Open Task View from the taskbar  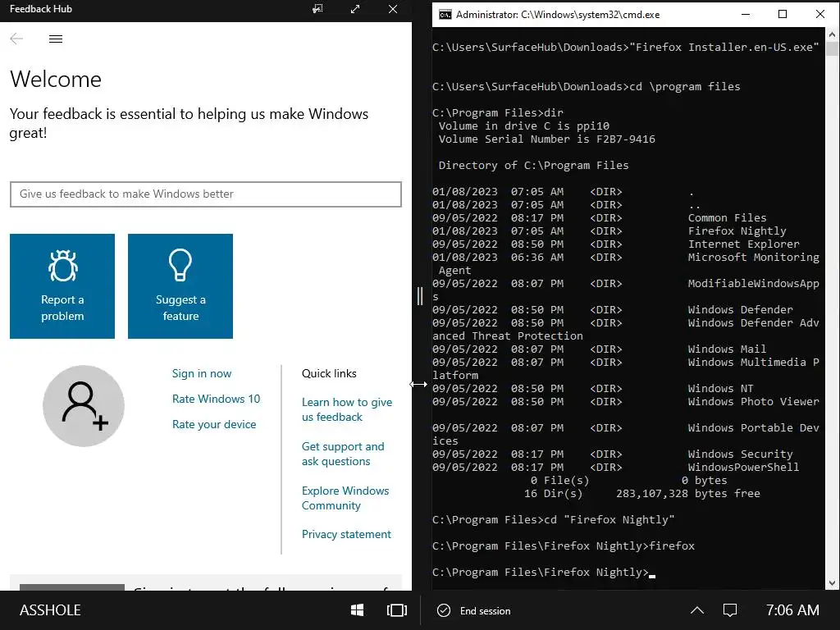coord(397,610)
